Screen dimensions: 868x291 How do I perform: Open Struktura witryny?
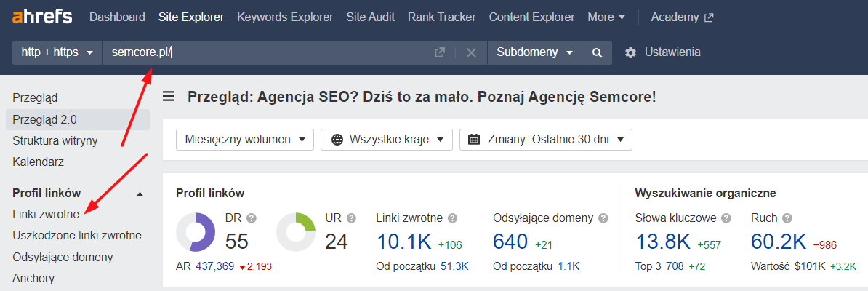point(55,141)
